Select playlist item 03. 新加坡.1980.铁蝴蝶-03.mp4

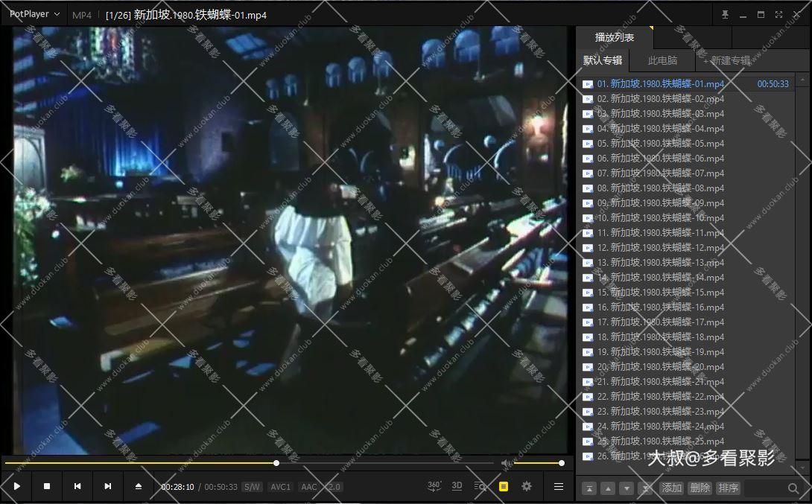click(685, 114)
